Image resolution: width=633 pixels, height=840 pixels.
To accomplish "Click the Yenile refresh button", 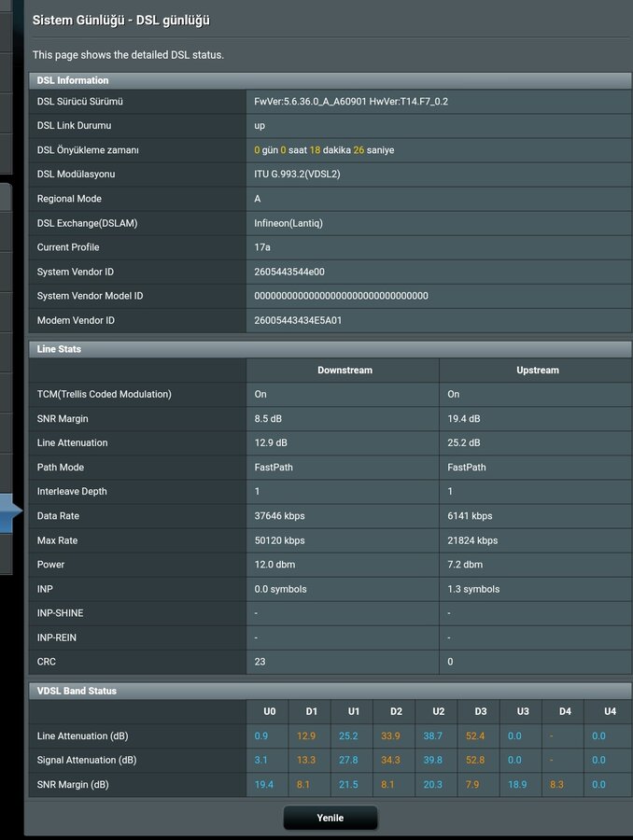I will 331,818.
